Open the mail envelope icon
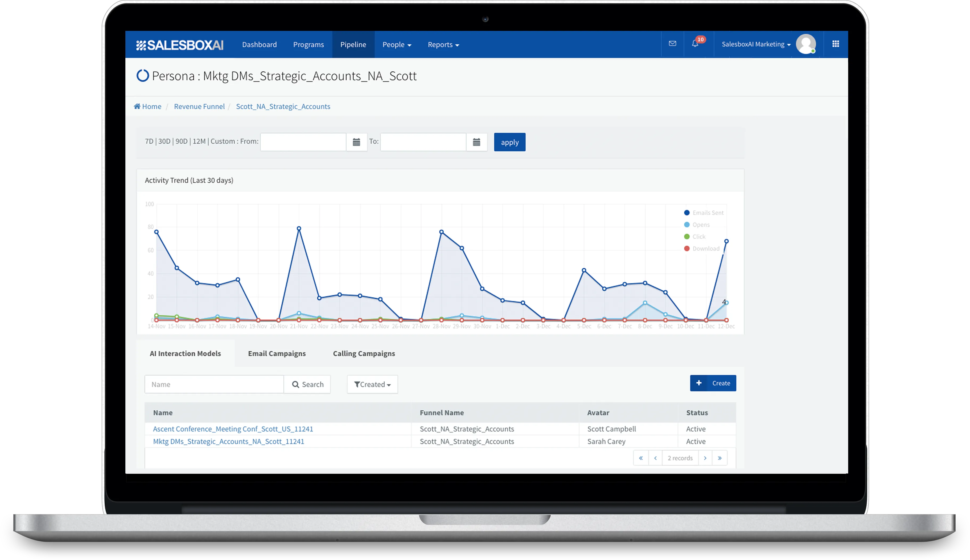Viewport: 970px width, 560px height. point(672,44)
